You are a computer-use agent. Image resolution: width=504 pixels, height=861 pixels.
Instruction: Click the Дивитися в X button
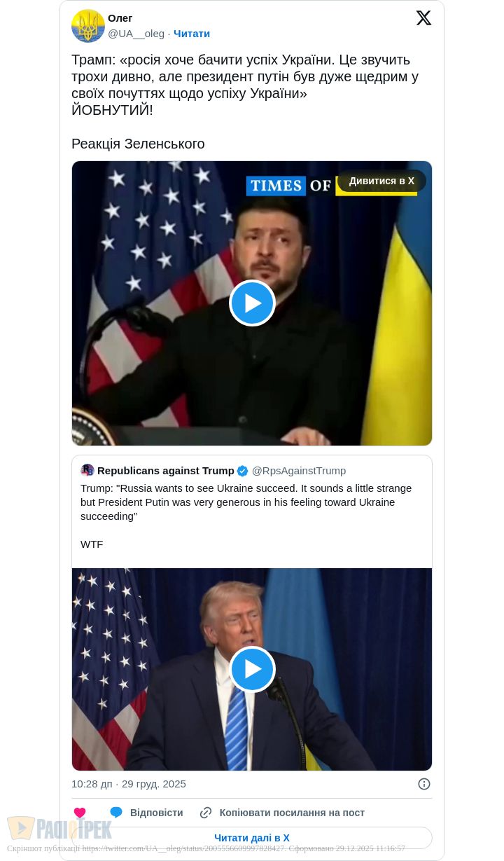point(381,181)
